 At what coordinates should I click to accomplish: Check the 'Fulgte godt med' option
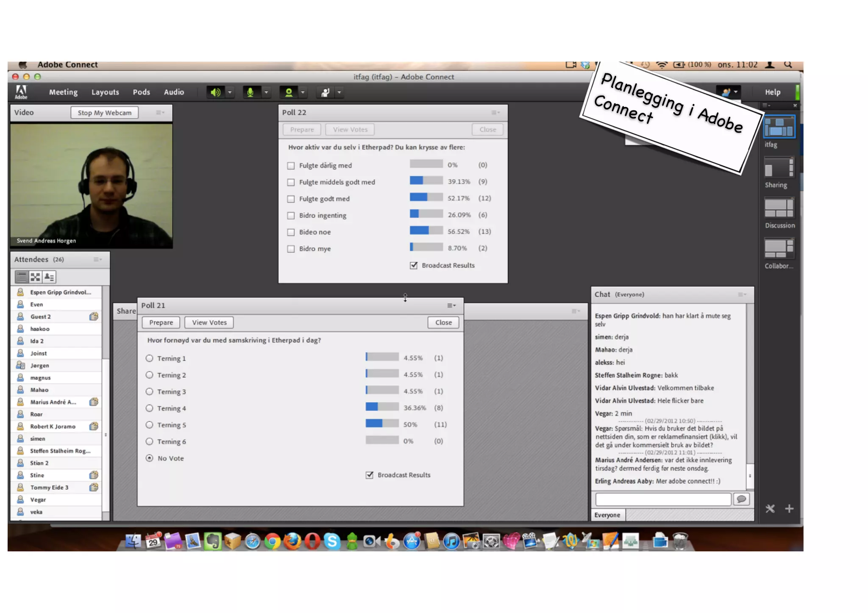click(x=291, y=199)
